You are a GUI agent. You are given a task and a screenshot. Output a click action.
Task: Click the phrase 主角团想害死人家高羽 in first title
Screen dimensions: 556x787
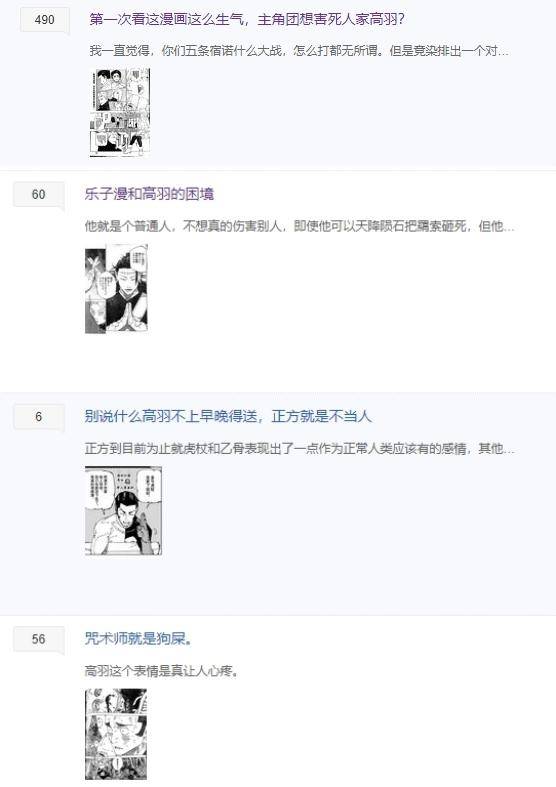point(331,20)
